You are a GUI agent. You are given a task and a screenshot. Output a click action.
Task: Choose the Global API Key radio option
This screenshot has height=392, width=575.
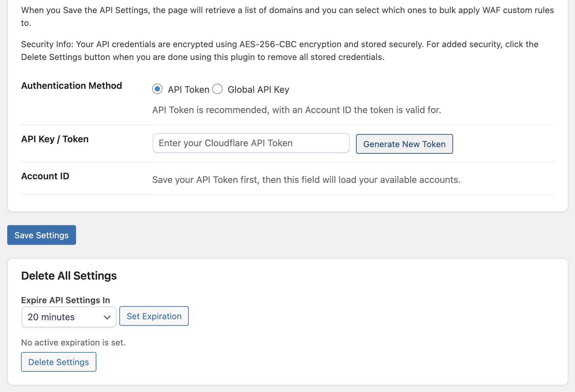click(217, 89)
